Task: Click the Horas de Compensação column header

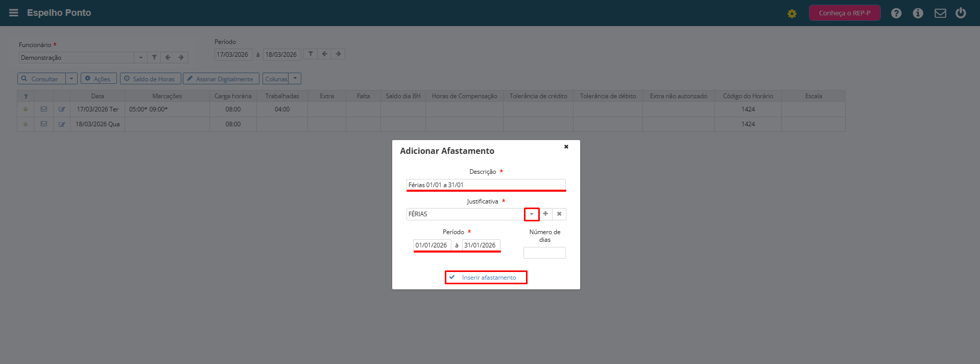Action: click(464, 96)
